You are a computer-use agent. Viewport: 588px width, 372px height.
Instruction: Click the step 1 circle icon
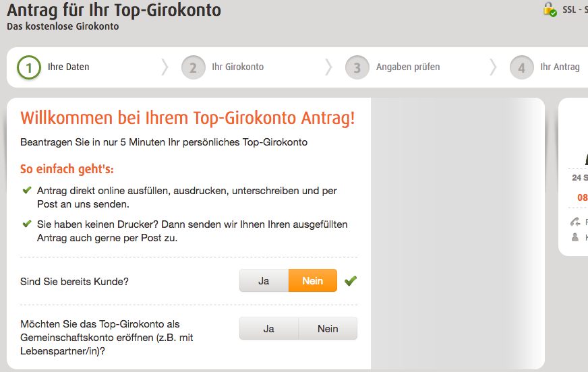[x=29, y=67]
